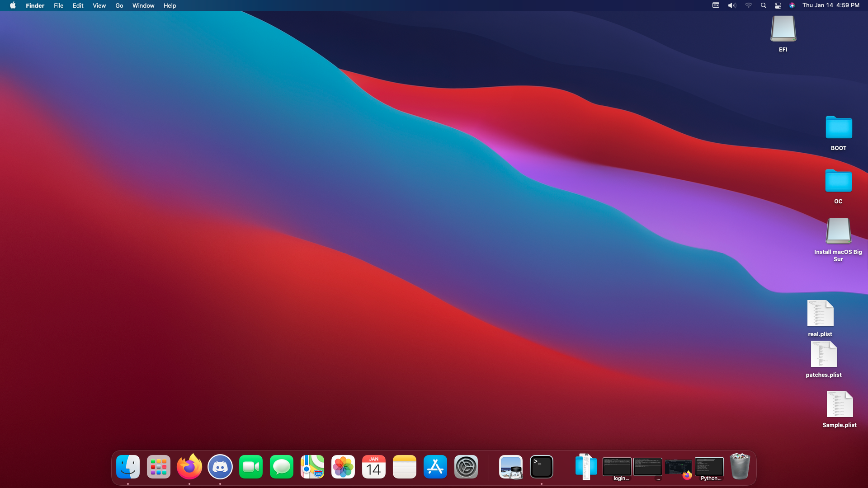The width and height of the screenshot is (868, 488).
Task: Open the Go menu
Action: tap(119, 5)
